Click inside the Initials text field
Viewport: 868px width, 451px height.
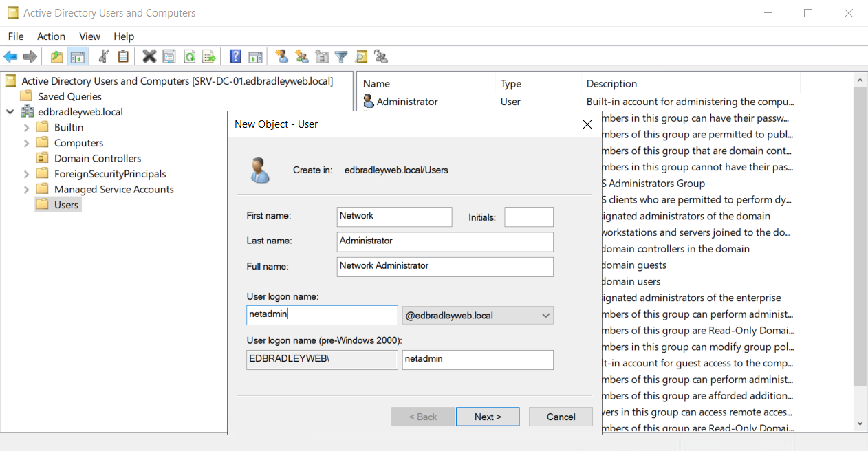pos(528,217)
